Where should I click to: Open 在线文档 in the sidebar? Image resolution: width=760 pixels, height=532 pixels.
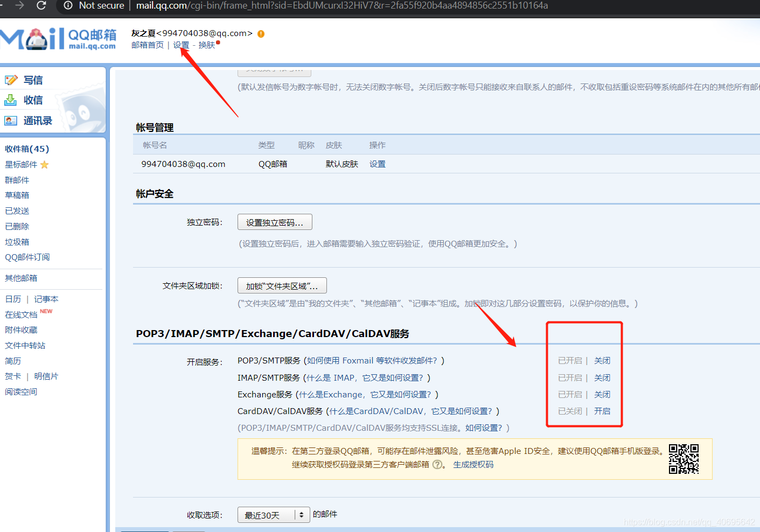pos(21,315)
